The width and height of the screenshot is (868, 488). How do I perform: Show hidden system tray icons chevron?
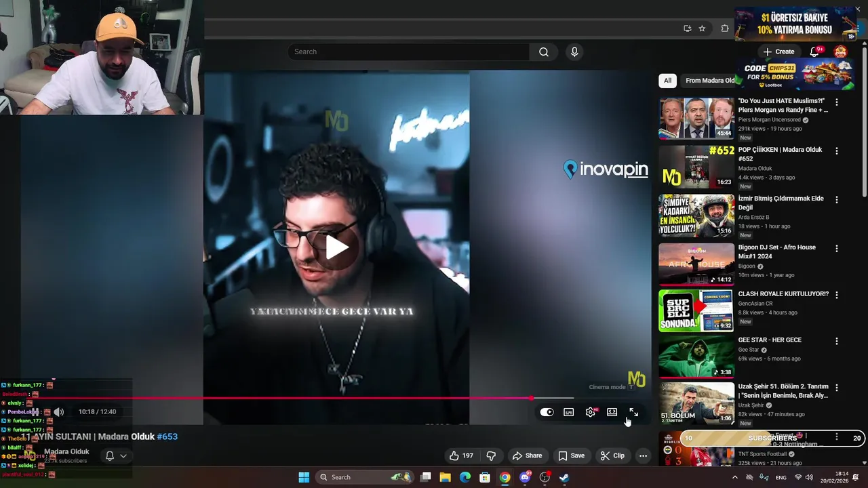(734, 477)
